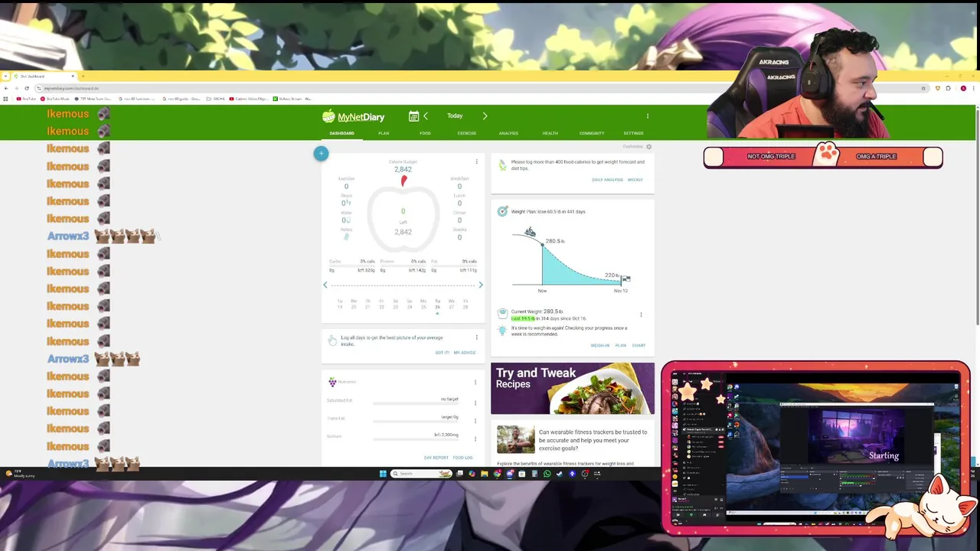The width and height of the screenshot is (980, 551).
Task: Click the browser reload button
Action: (x=26, y=88)
